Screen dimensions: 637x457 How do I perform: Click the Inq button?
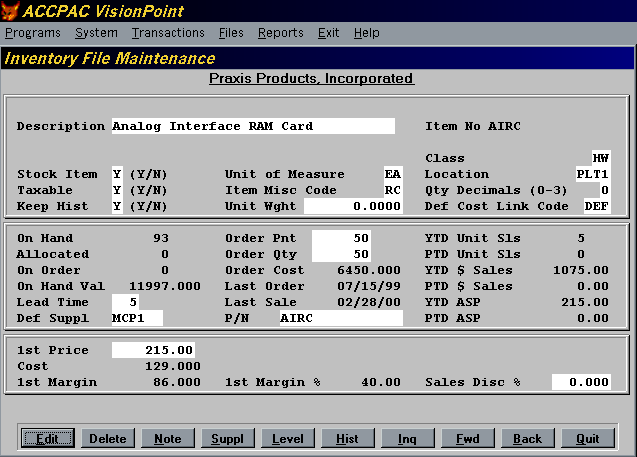pos(407,438)
